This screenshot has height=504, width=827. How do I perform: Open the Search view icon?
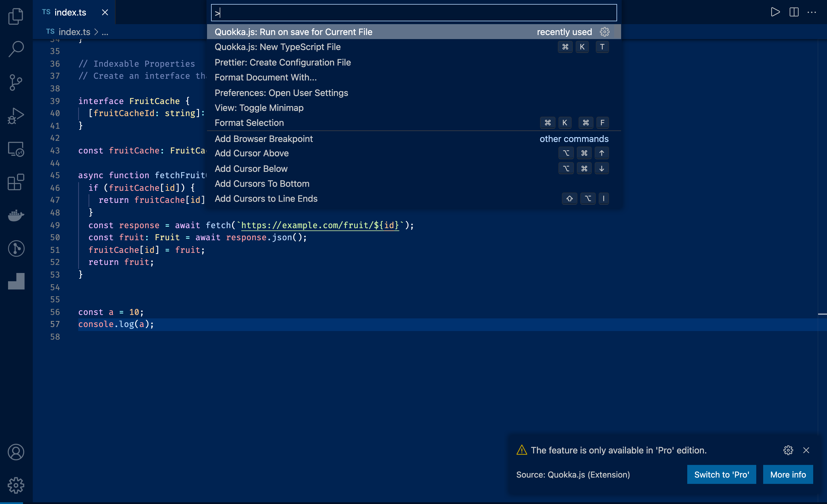point(16,49)
